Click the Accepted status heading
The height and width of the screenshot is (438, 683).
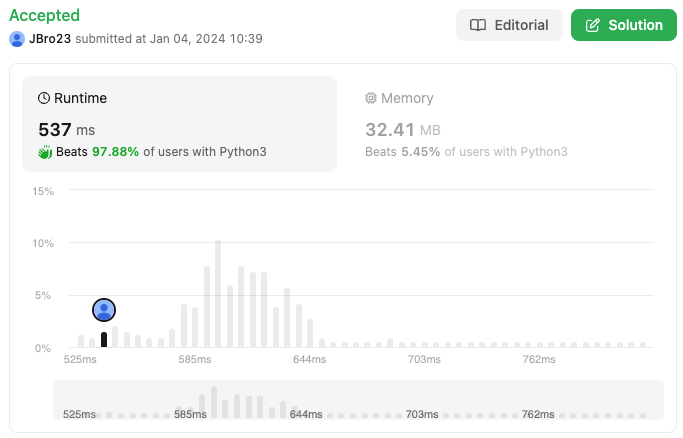click(44, 16)
